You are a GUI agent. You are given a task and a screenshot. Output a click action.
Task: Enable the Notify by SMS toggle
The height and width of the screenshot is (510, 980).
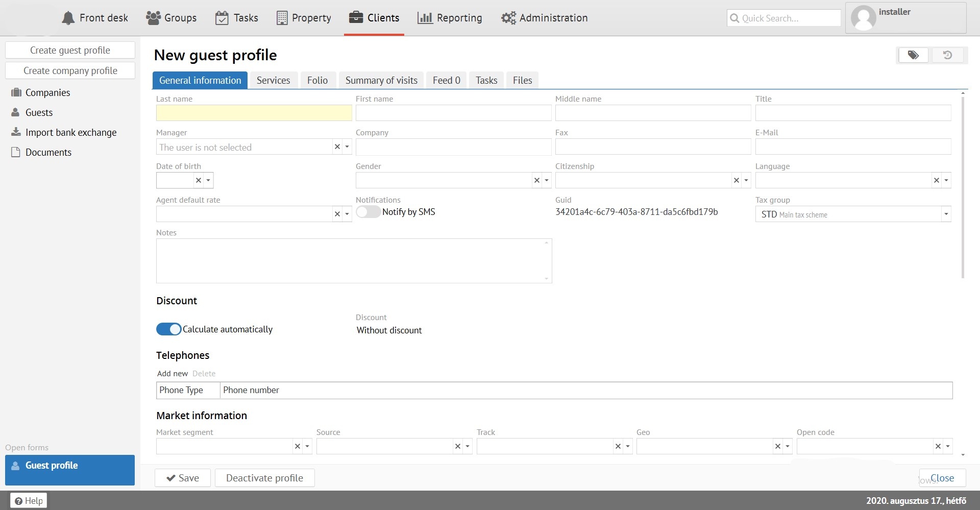(368, 212)
